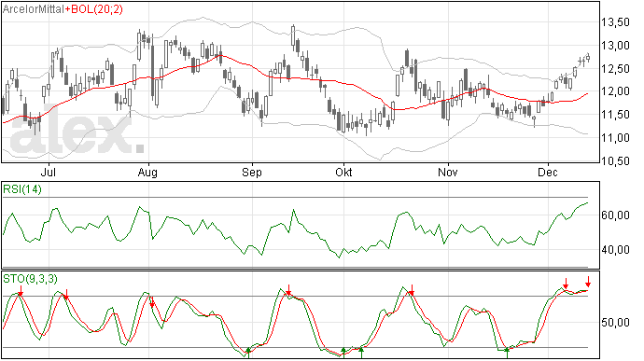Click the 11,50 price axis value

click(x=615, y=115)
